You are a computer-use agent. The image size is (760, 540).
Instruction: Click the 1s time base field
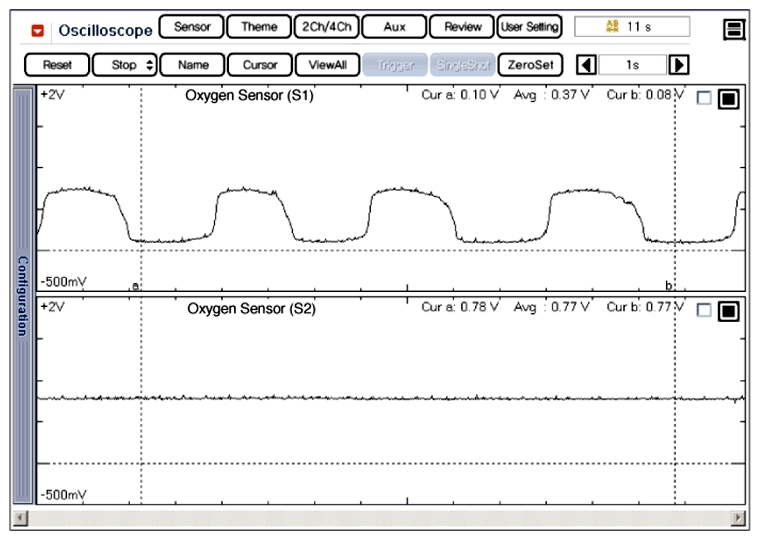tap(633, 65)
